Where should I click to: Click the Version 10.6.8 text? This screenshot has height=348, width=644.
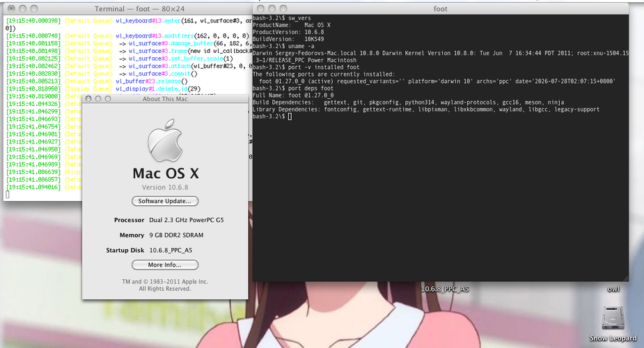pos(165,187)
